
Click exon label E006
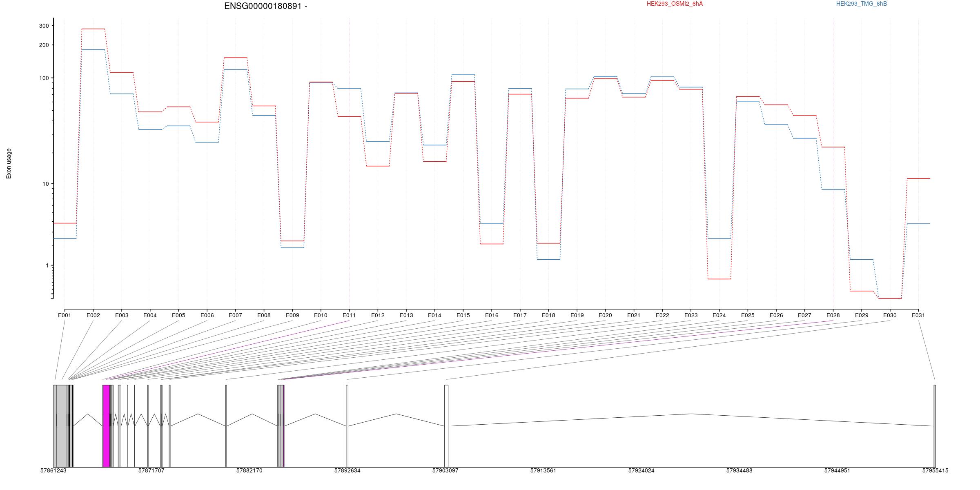[207, 315]
